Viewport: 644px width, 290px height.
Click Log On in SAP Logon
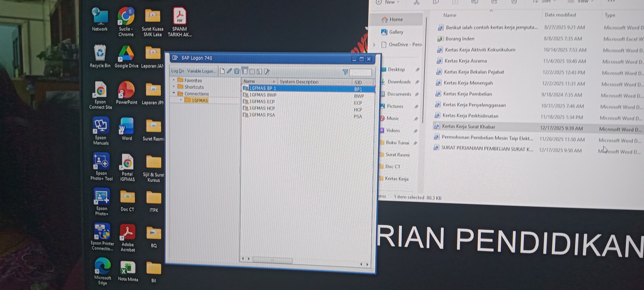click(178, 71)
